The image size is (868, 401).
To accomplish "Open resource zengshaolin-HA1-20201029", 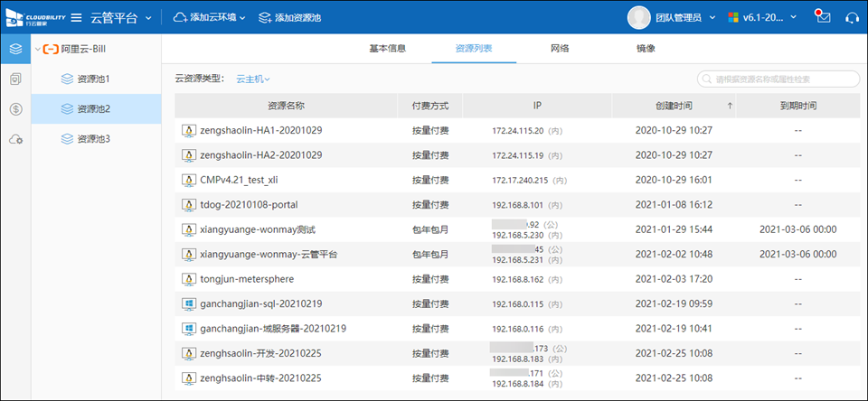I will click(260, 131).
